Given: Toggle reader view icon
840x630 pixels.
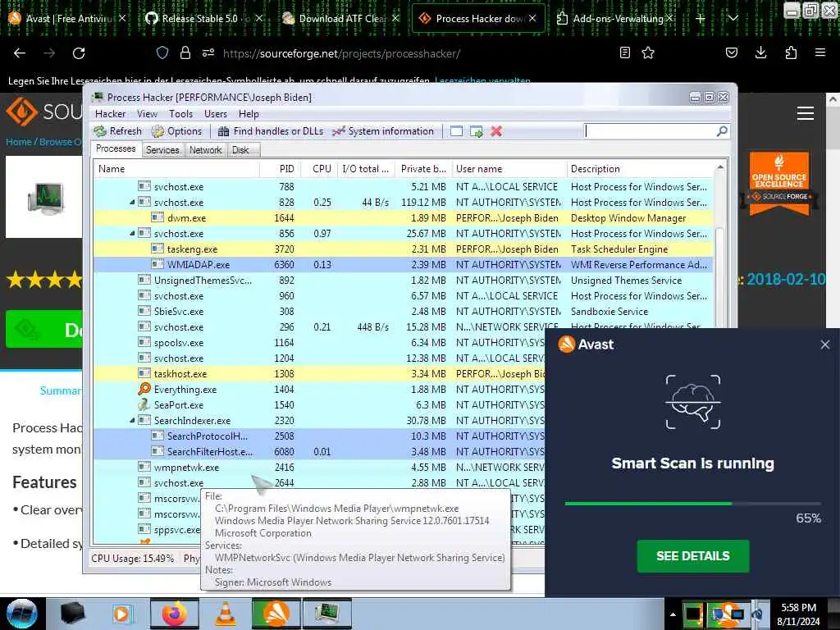Looking at the screenshot, I should (x=624, y=52).
